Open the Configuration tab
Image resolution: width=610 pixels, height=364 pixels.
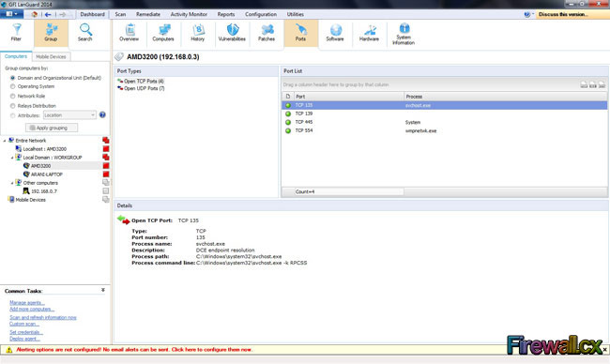click(261, 14)
